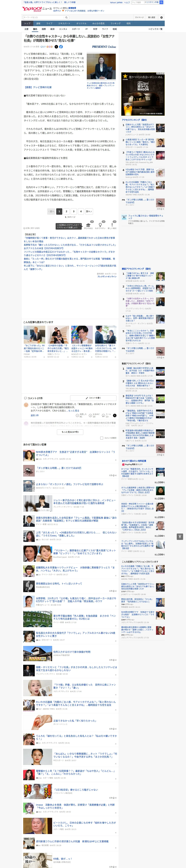The height and width of the screenshot is (868, 186).
Task: Open the PRESIDENT Online publisher logo
Action: coord(104,47)
